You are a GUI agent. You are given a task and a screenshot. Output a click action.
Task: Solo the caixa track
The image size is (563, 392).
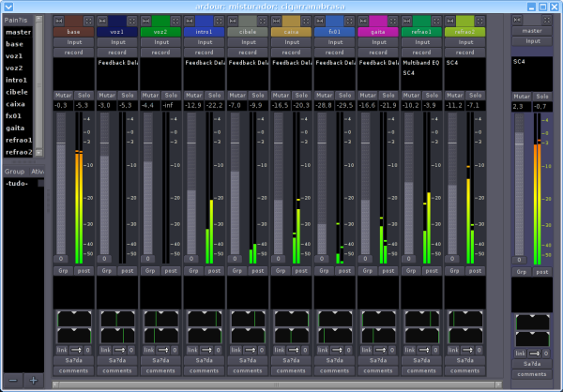tap(301, 95)
